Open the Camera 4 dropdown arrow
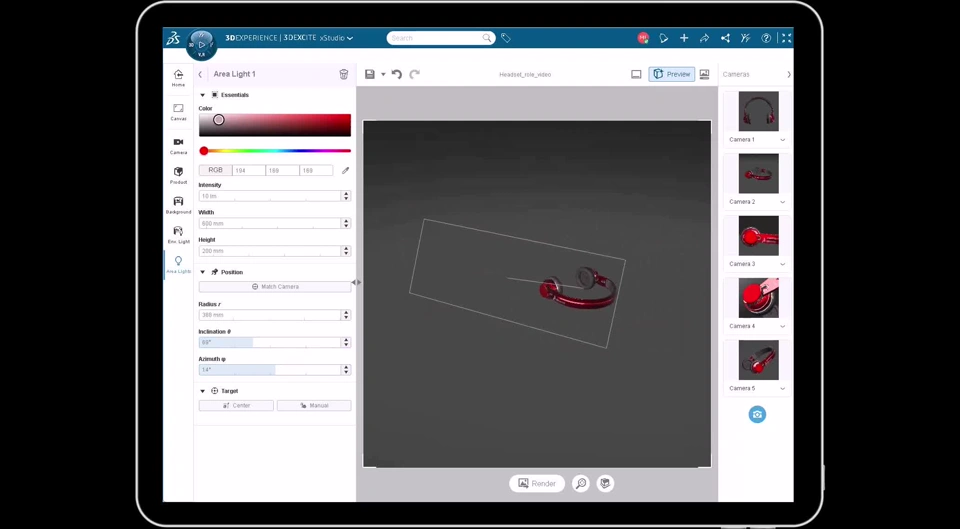 [783, 326]
